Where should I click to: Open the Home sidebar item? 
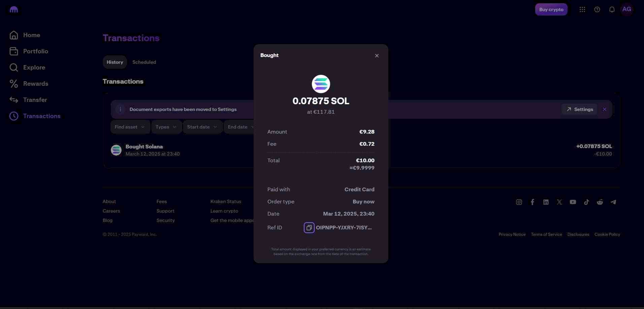pos(25,35)
